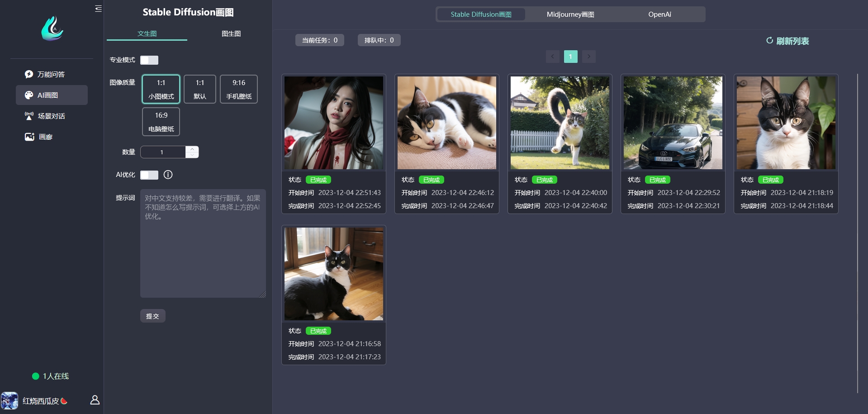Click 已完成 status of 21:16:58 task
The width and height of the screenshot is (868, 414).
click(x=318, y=331)
